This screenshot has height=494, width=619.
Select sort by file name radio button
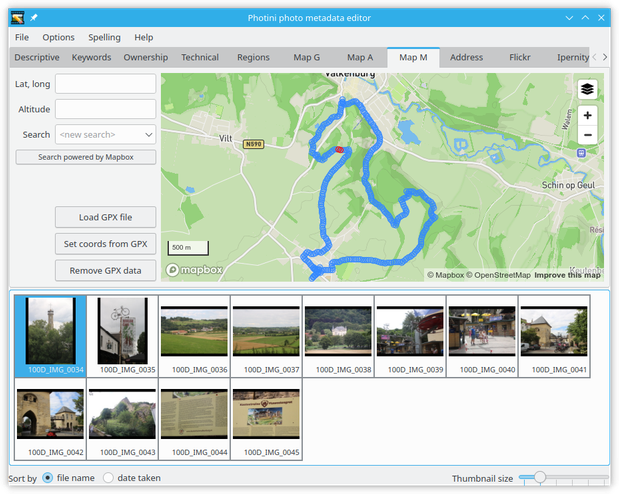[47, 478]
